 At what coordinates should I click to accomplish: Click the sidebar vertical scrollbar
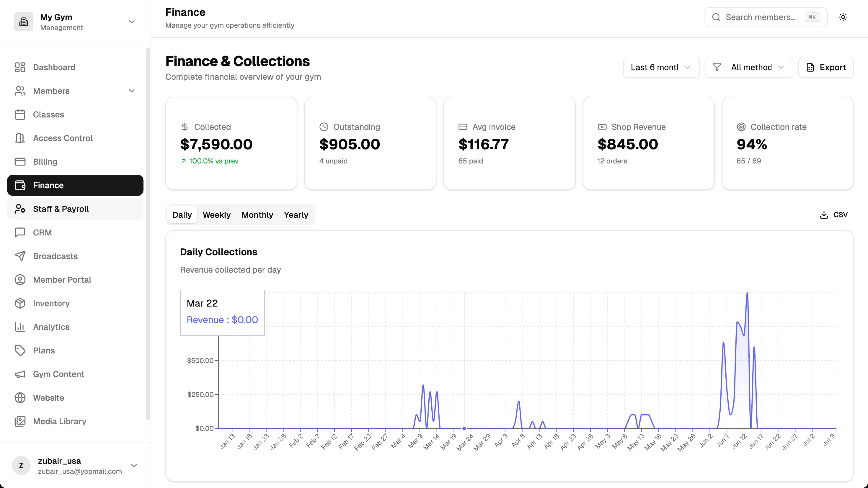point(148,234)
